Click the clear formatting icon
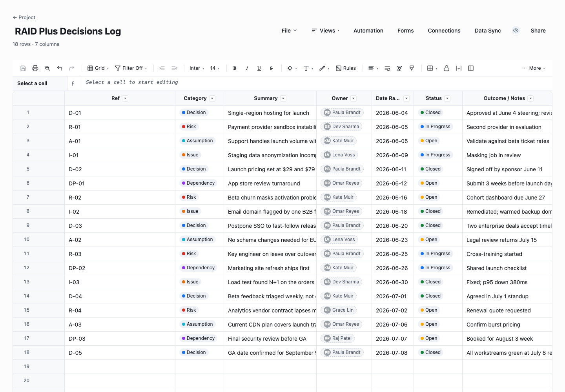565x392 pixels. [399, 68]
